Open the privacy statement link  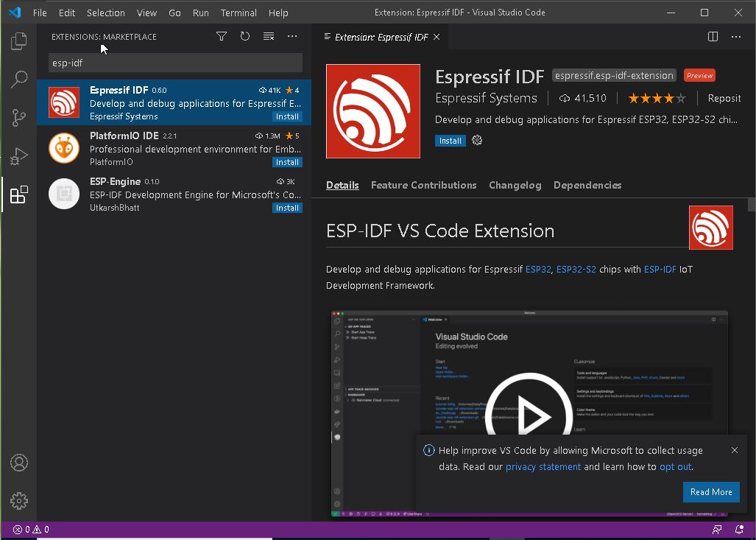pos(543,466)
